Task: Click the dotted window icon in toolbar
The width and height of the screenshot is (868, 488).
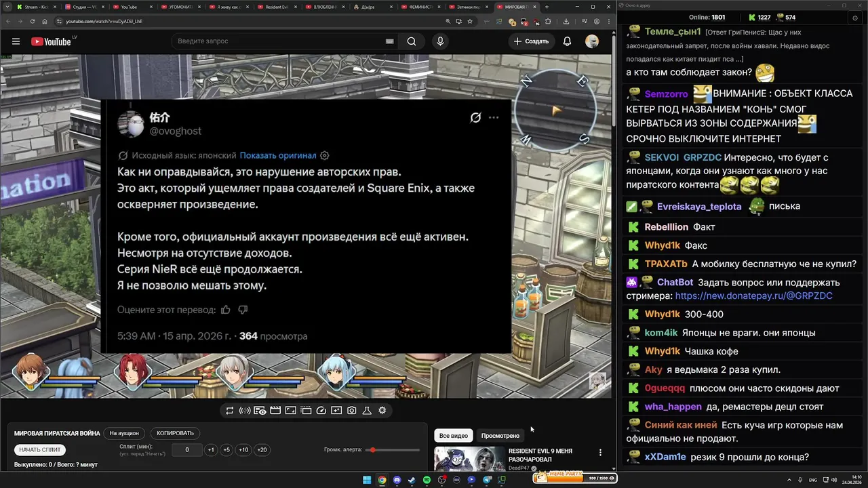Action: 306,411
